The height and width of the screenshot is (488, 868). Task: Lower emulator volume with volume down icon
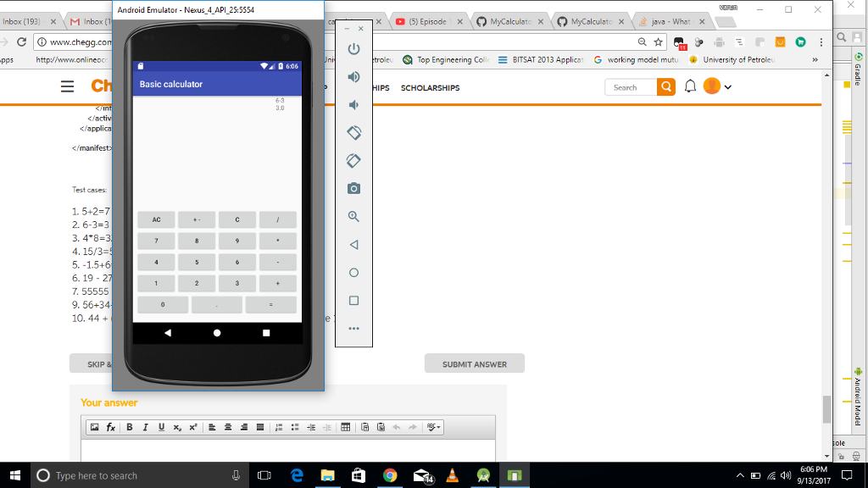tap(353, 105)
